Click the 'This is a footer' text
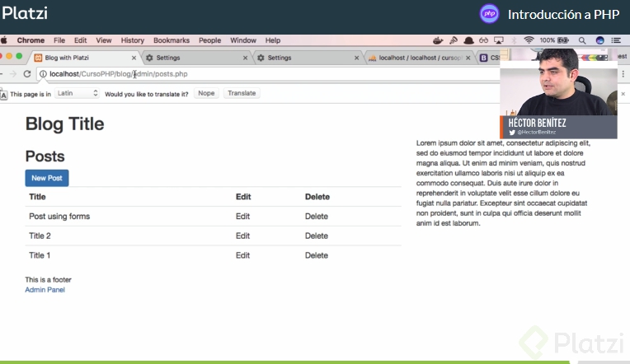 48,280
